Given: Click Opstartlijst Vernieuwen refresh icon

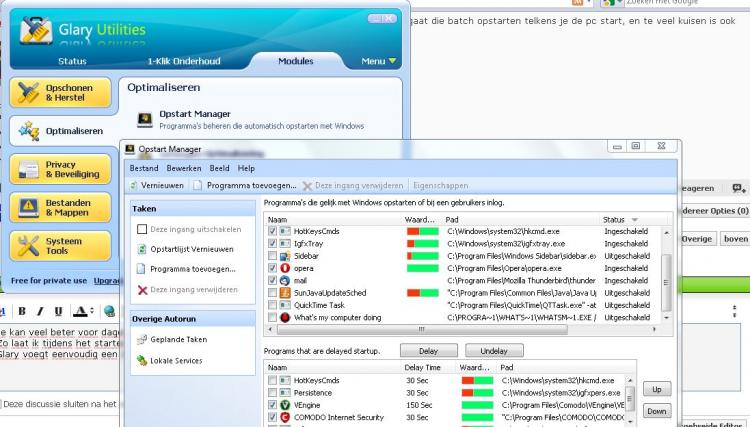Looking at the screenshot, I should 142,249.
